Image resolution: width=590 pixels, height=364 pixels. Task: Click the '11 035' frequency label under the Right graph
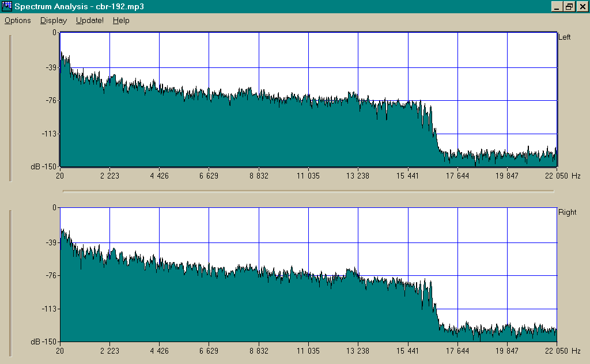click(x=308, y=351)
